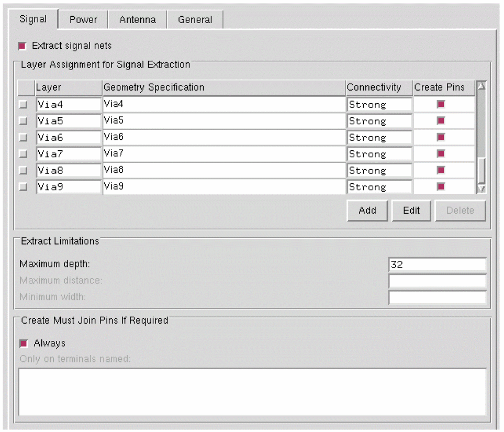
Task: Select the General tab
Action: point(195,20)
